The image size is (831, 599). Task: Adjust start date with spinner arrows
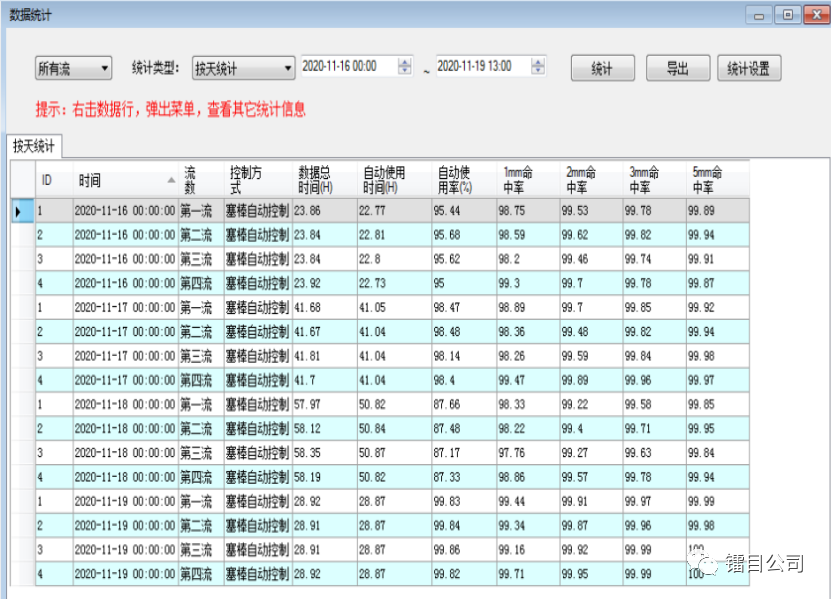[404, 67]
